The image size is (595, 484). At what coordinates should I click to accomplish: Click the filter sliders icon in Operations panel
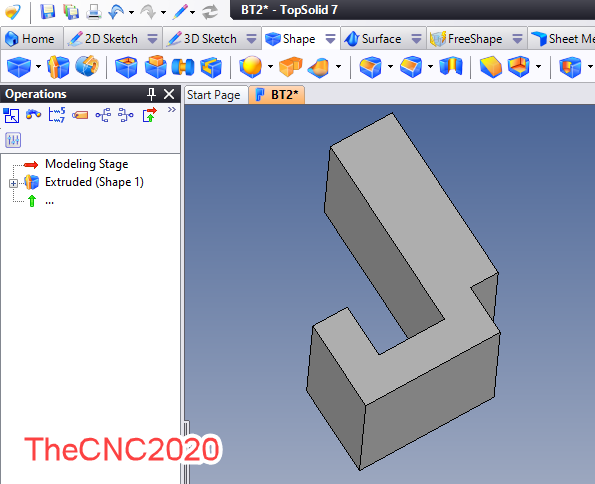coord(13,140)
